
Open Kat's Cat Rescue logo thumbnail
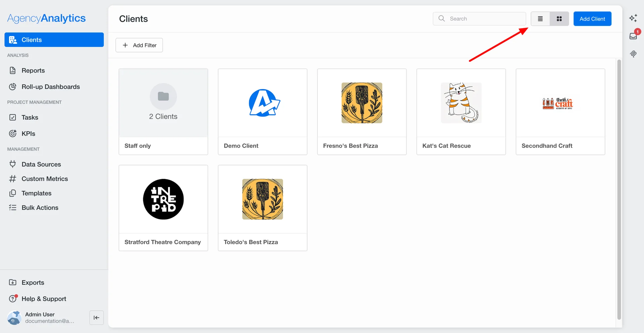461,103
